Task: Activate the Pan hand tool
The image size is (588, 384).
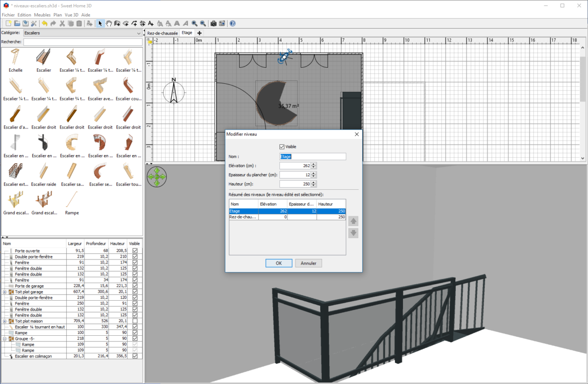Action: (110, 23)
